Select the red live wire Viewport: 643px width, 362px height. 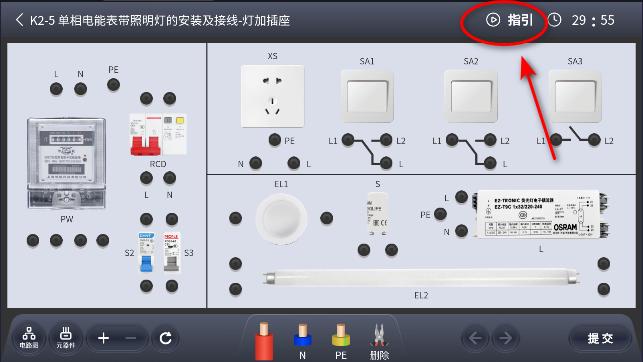264,341
